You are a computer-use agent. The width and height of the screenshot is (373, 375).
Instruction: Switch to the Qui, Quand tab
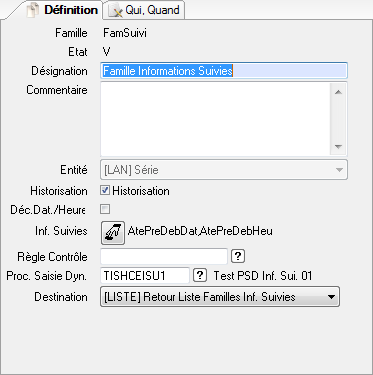click(143, 10)
